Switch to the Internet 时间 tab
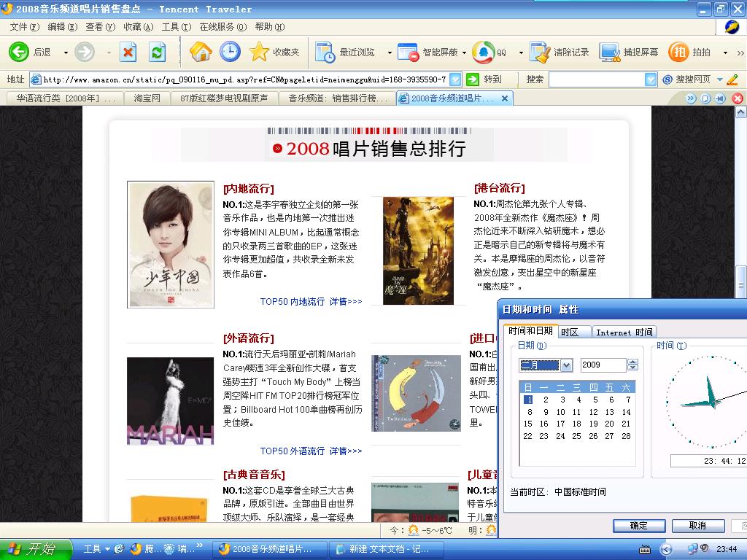 coord(624,332)
